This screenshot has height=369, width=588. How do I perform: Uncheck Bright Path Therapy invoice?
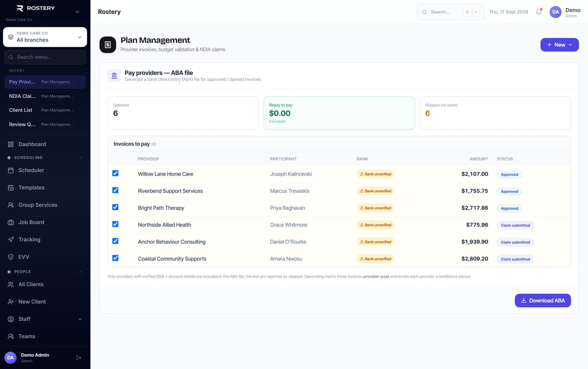115,207
